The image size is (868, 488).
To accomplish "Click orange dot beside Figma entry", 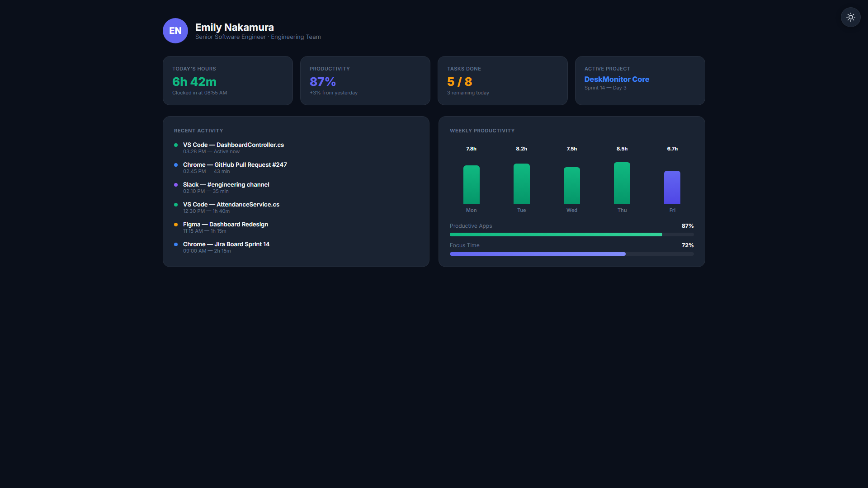I will (176, 225).
